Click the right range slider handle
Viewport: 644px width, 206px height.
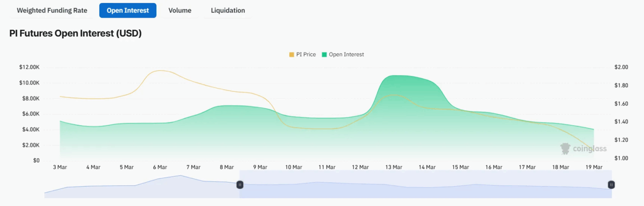click(611, 185)
